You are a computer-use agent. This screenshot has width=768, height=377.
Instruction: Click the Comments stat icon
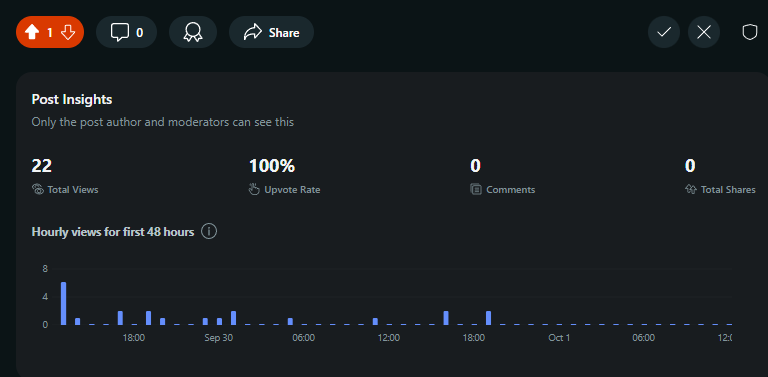coord(476,189)
